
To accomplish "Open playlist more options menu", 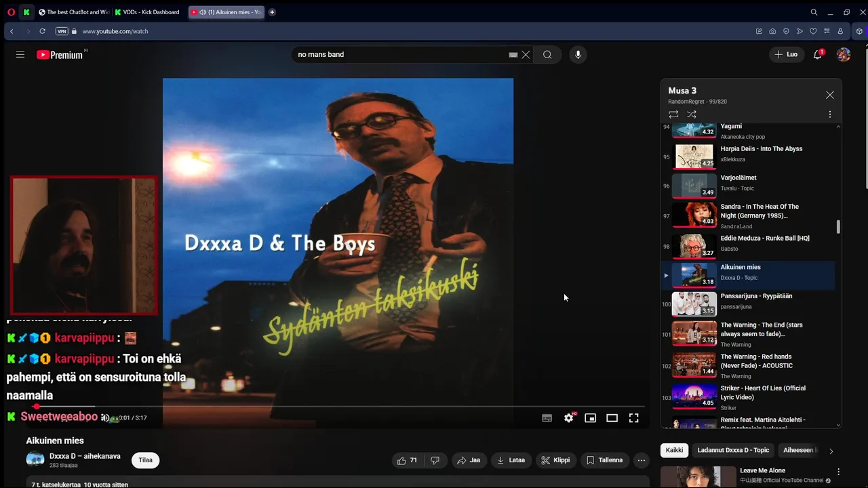I will 830,115.
